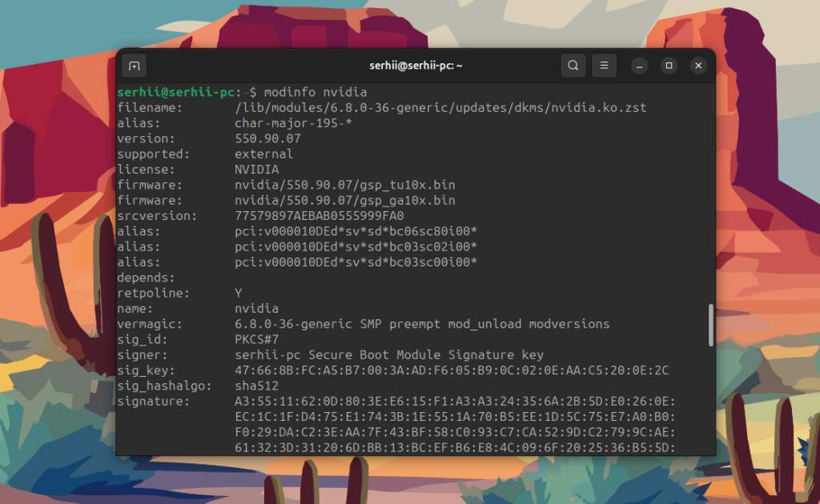Click the srcversion hash 77579897AEBAB0555999FA0
This screenshot has width=820, height=504.
pyautogui.click(x=319, y=216)
